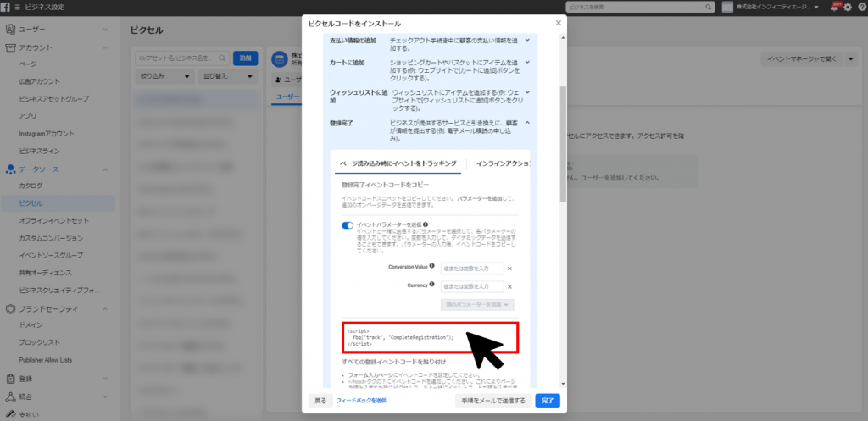Expand the 登録 sidebar section

(106, 379)
